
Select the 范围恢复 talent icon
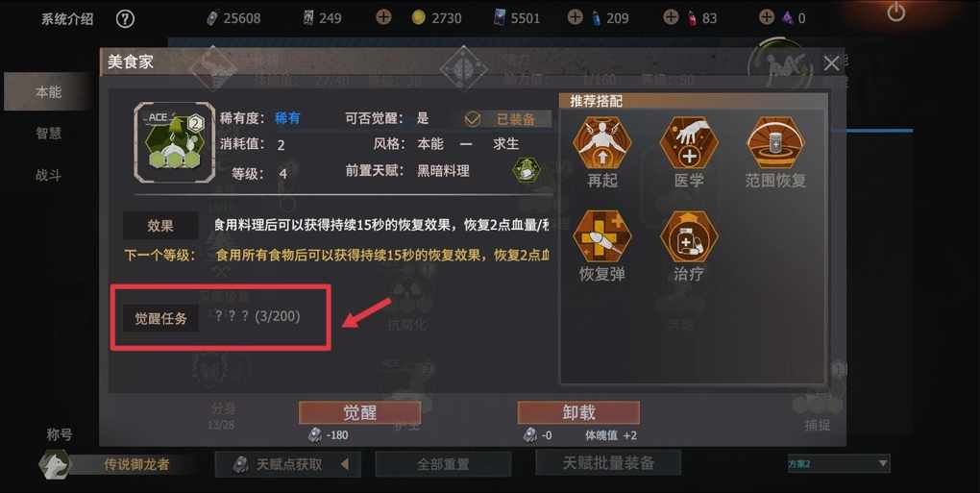tap(775, 142)
